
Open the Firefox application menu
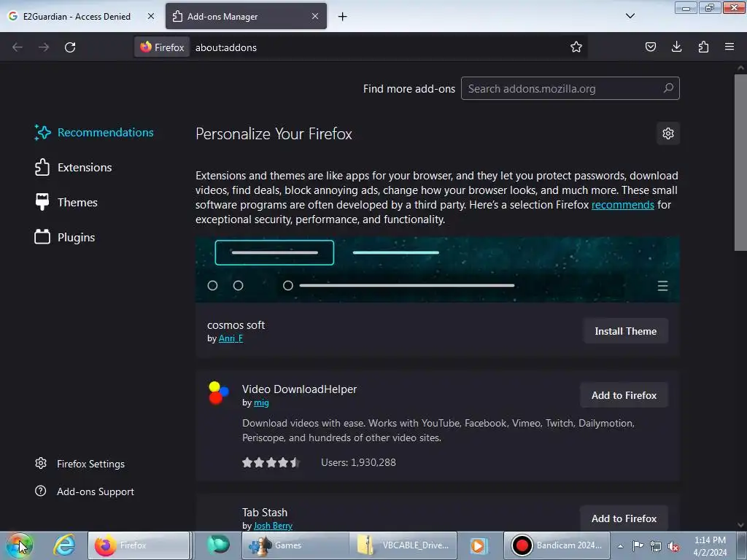point(729,47)
